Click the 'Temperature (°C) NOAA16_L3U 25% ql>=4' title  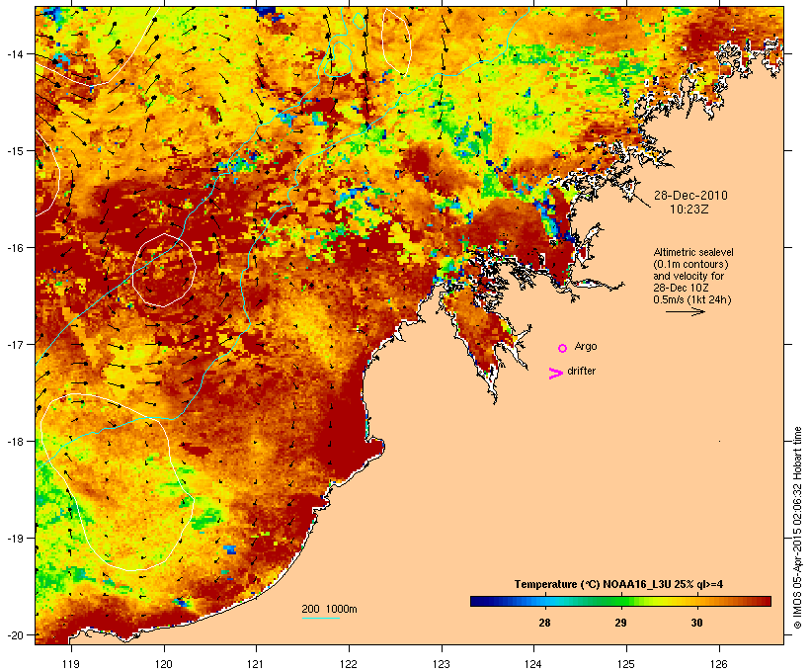618,584
